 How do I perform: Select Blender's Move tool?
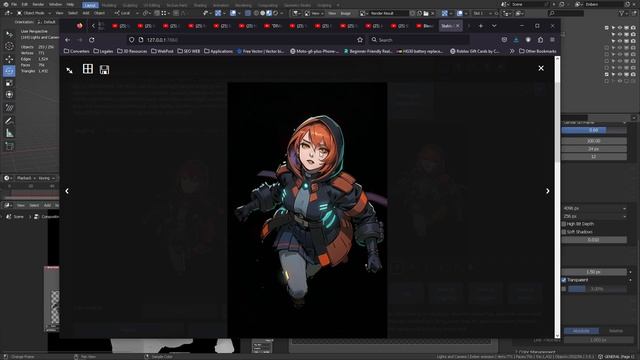(x=9, y=59)
